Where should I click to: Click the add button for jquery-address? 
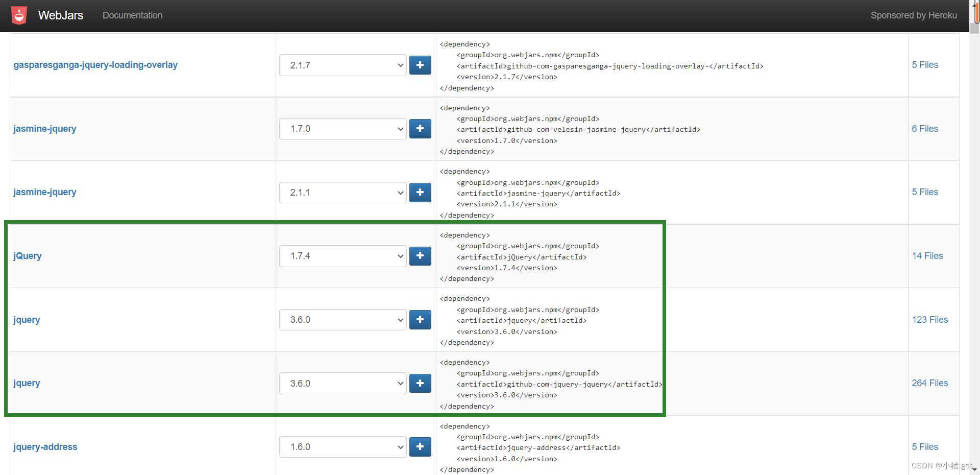point(420,446)
